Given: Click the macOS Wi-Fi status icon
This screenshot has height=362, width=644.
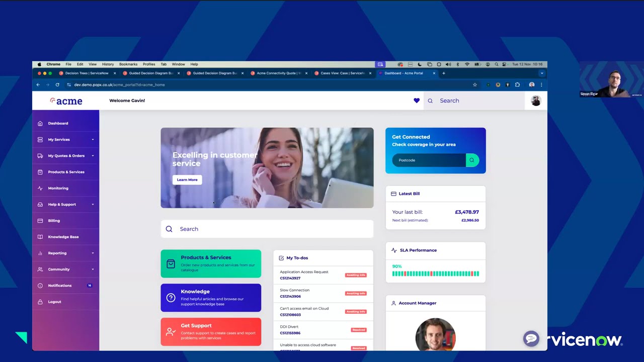Looking at the screenshot, I should (467, 64).
